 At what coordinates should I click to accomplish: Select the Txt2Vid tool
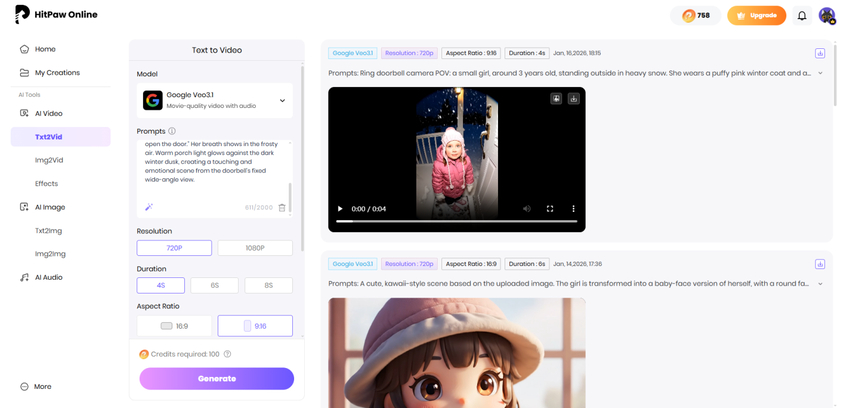point(60,137)
